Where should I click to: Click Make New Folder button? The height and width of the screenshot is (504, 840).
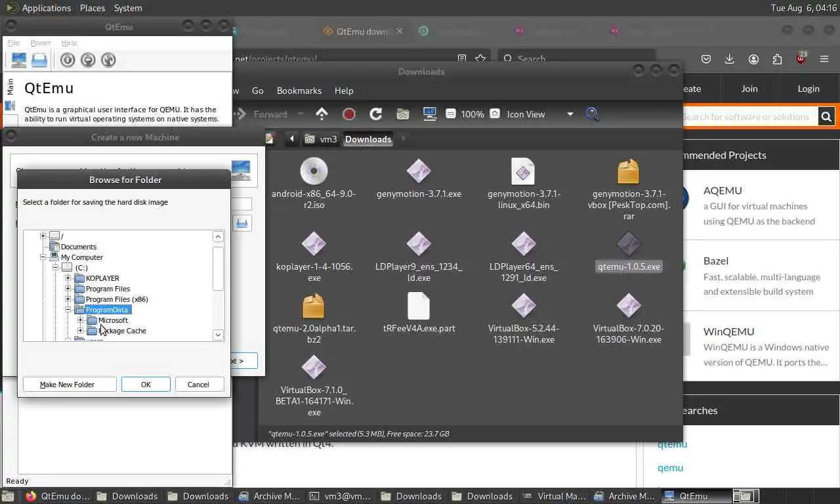point(70,385)
